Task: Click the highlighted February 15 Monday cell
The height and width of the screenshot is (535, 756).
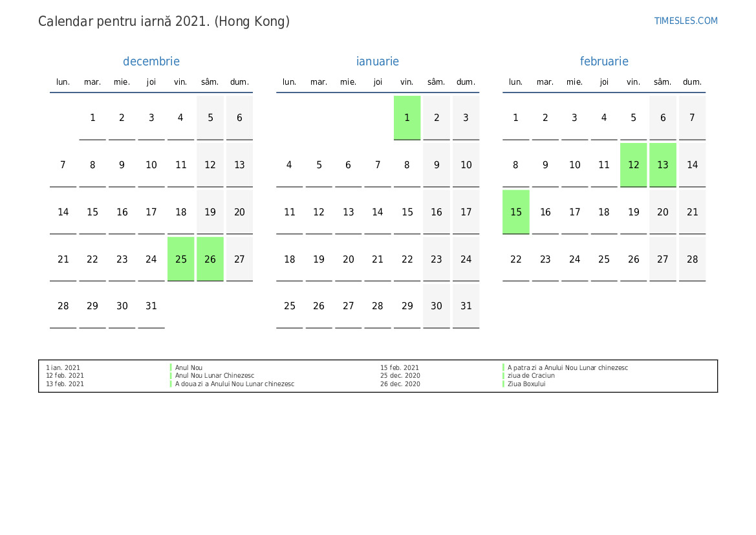Action: (516, 212)
